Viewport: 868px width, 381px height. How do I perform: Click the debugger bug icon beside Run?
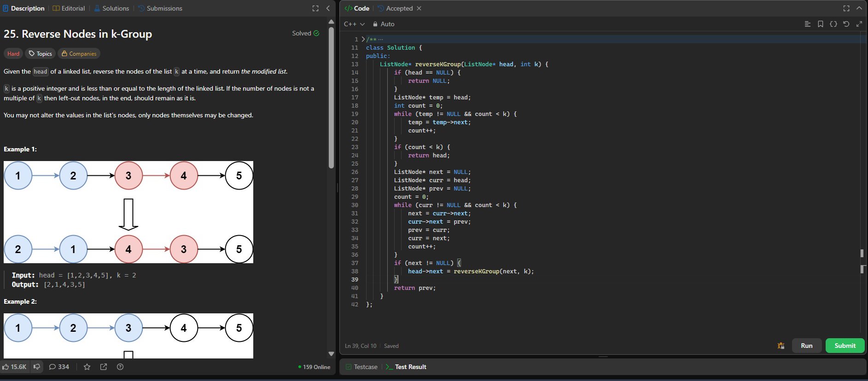781,346
